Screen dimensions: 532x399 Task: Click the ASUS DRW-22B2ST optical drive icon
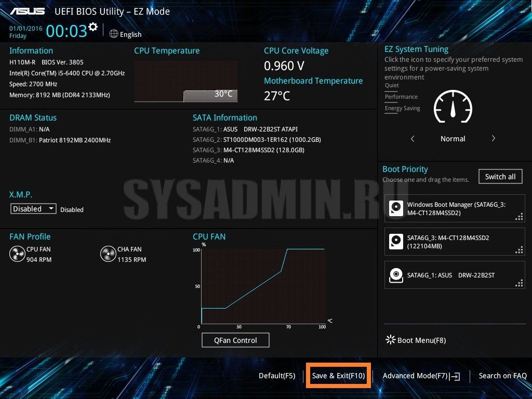click(396, 275)
